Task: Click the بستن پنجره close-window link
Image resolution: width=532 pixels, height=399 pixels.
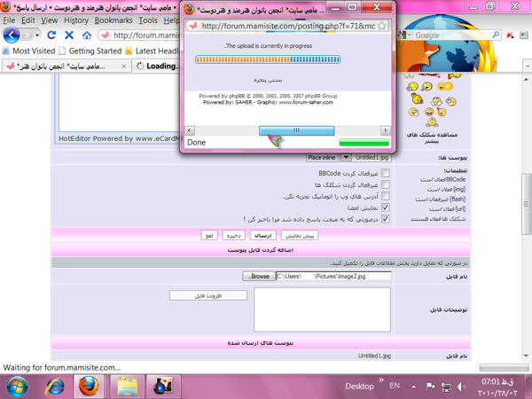Action: [x=268, y=81]
